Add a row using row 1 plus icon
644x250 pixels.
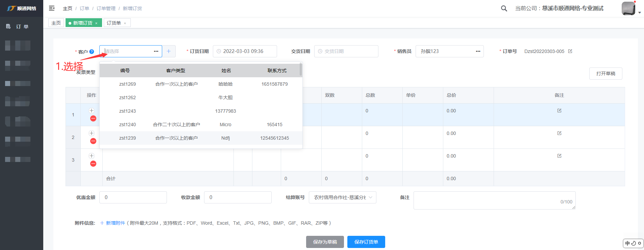(92, 111)
